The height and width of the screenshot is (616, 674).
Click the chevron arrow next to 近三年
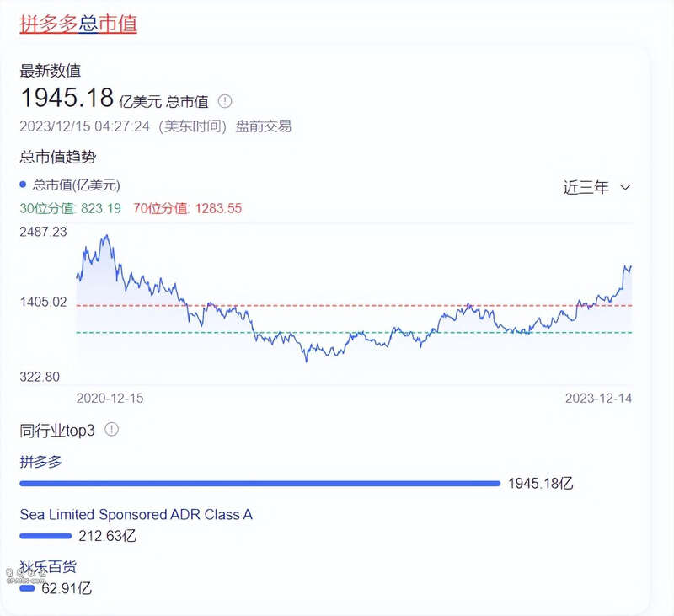(625, 187)
